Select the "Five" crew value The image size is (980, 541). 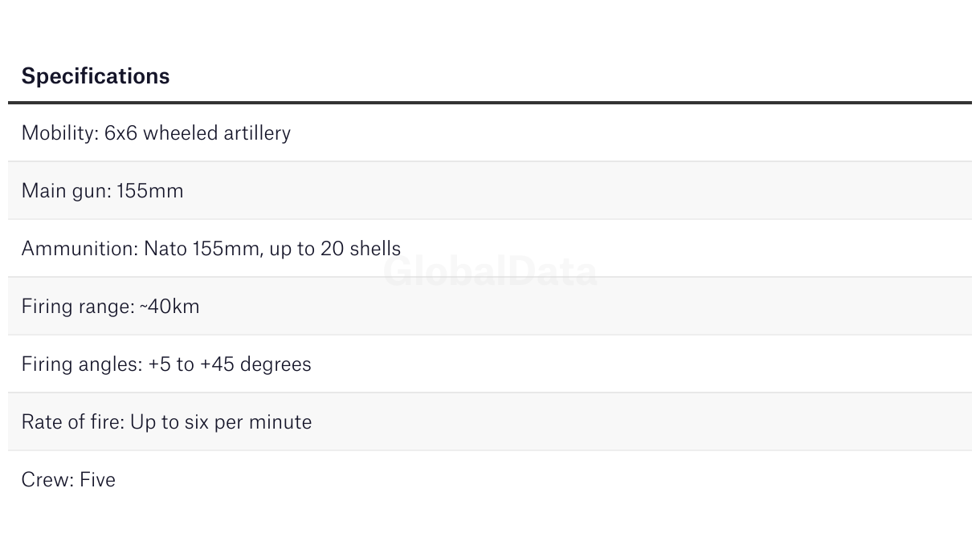click(98, 480)
